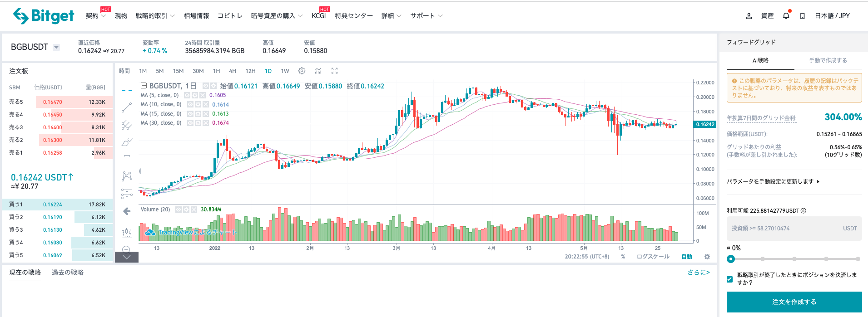Uncheck the close-position-on-strategy-end checkbox
Viewport: 868px width, 317px height.
(x=729, y=279)
